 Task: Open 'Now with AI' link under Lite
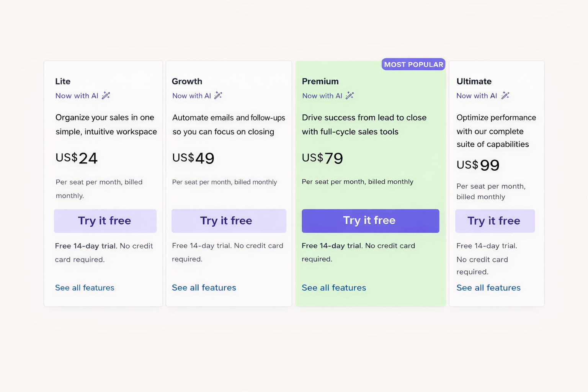coord(77,96)
